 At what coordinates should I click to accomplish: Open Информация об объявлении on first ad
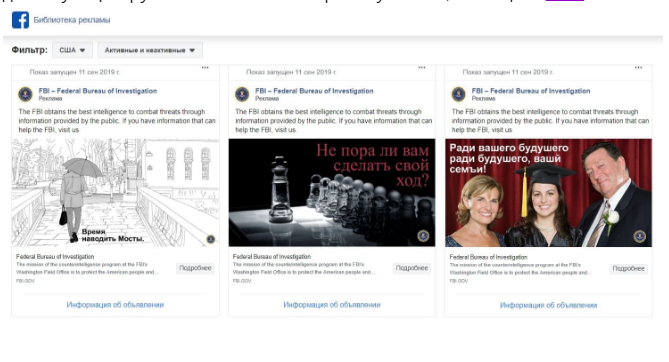coord(115,305)
